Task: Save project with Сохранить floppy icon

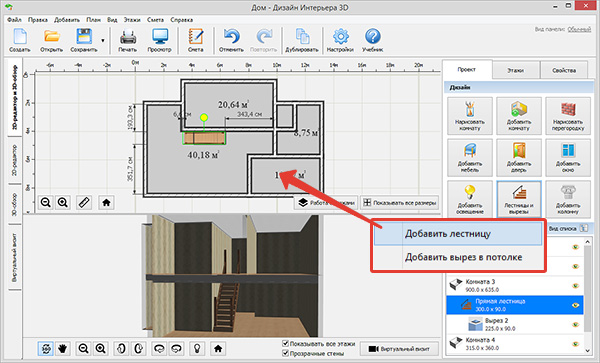Action: pos(84,41)
